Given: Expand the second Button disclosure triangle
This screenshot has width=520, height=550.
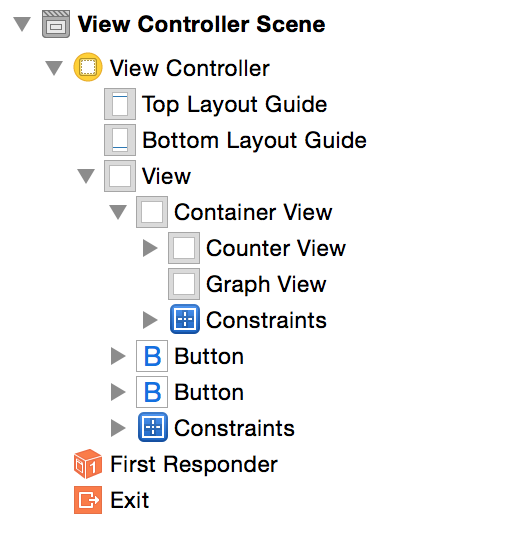Looking at the screenshot, I should pos(118,392).
